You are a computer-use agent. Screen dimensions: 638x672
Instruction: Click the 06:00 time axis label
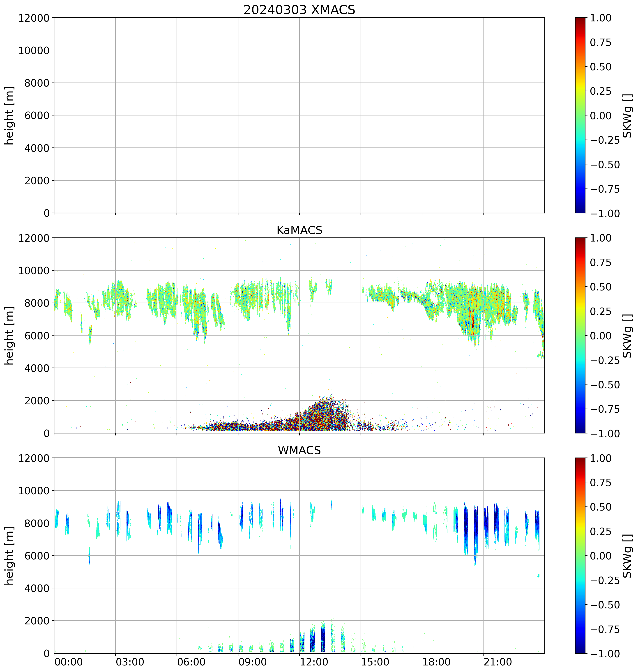[x=191, y=662]
